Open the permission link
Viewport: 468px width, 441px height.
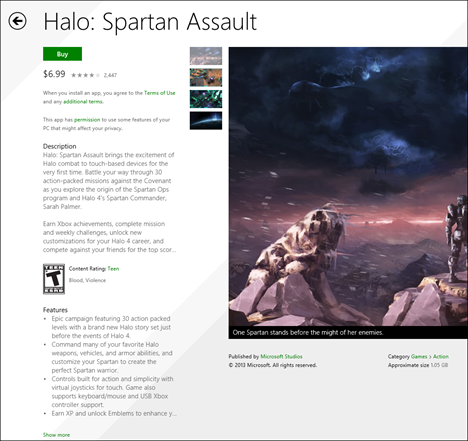point(87,120)
